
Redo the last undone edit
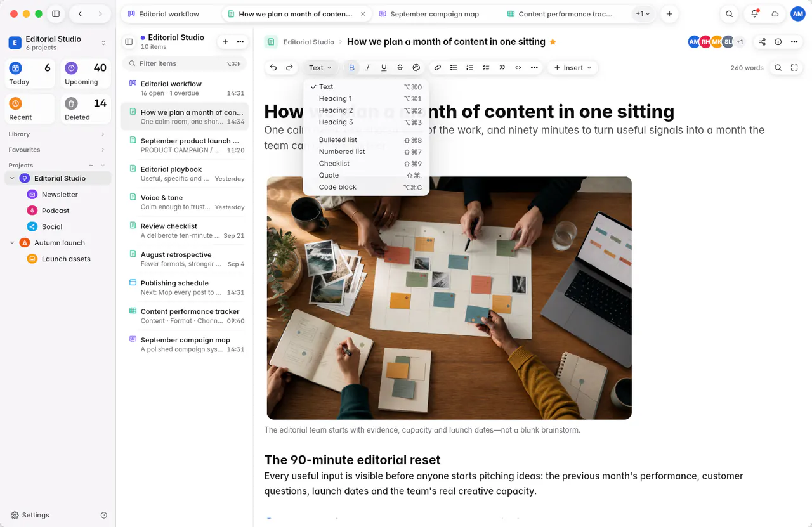pos(289,68)
